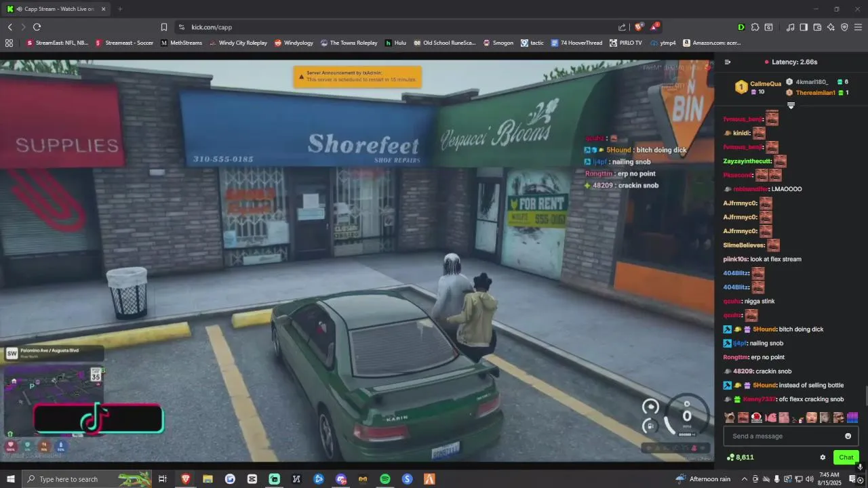Open Therealmilan1 leaderboard entry
This screenshot has width=868, height=488.
(817, 92)
